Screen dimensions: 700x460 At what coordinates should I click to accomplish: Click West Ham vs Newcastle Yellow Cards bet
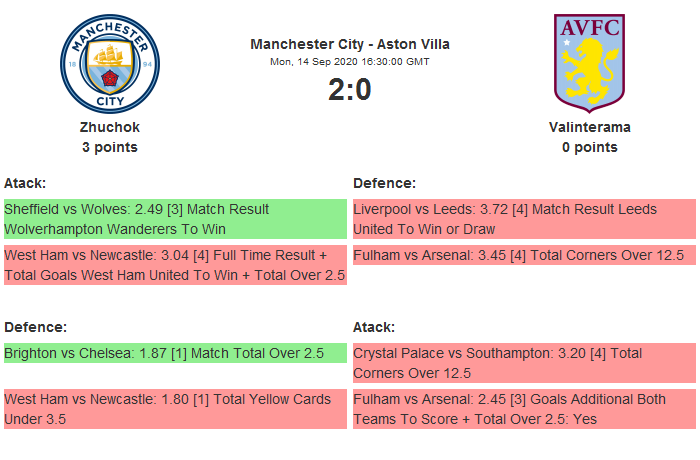(x=175, y=409)
